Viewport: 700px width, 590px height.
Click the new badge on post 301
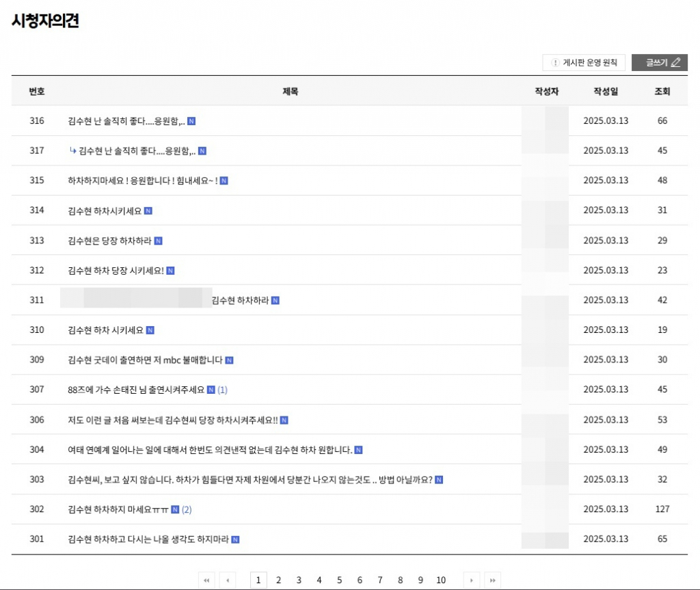tap(235, 539)
